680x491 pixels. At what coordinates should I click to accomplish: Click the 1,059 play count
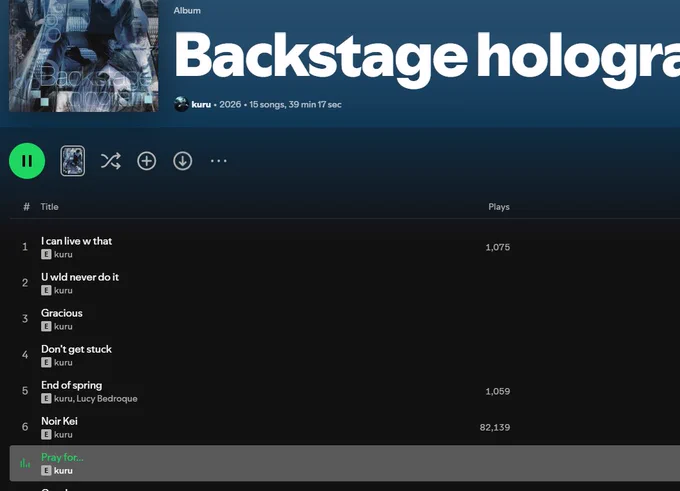tap(498, 392)
